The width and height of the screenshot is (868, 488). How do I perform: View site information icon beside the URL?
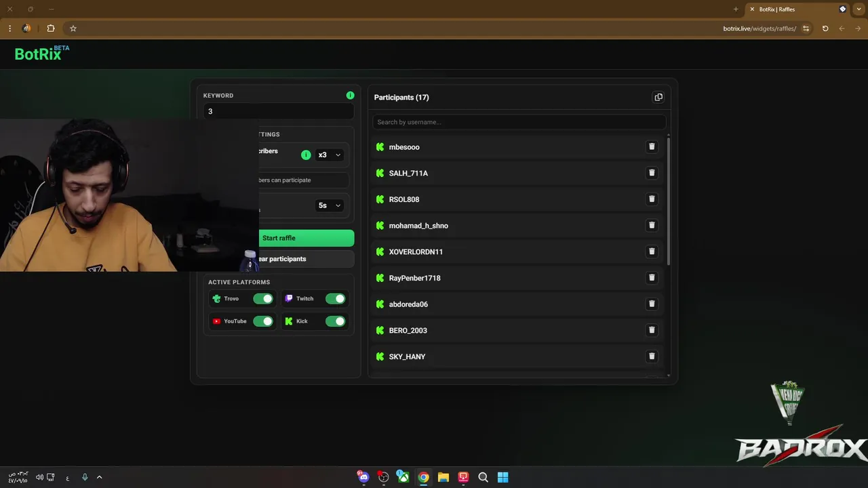pyautogui.click(x=806, y=28)
